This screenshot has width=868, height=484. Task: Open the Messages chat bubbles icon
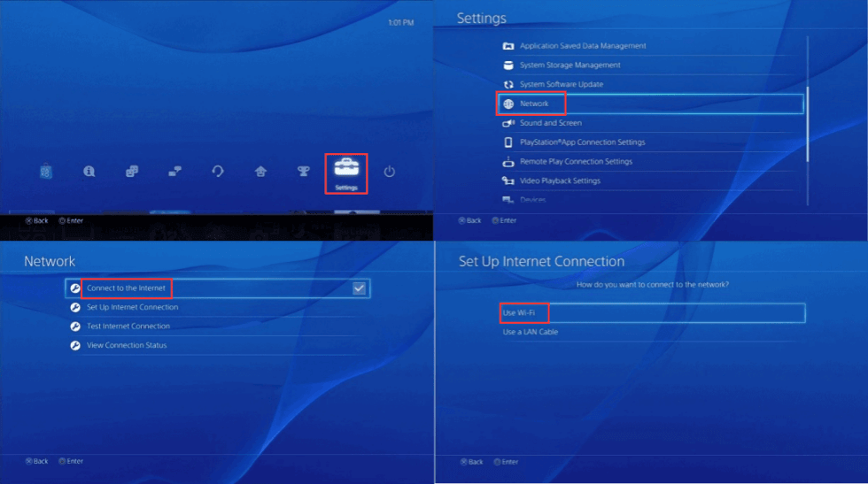click(x=175, y=172)
